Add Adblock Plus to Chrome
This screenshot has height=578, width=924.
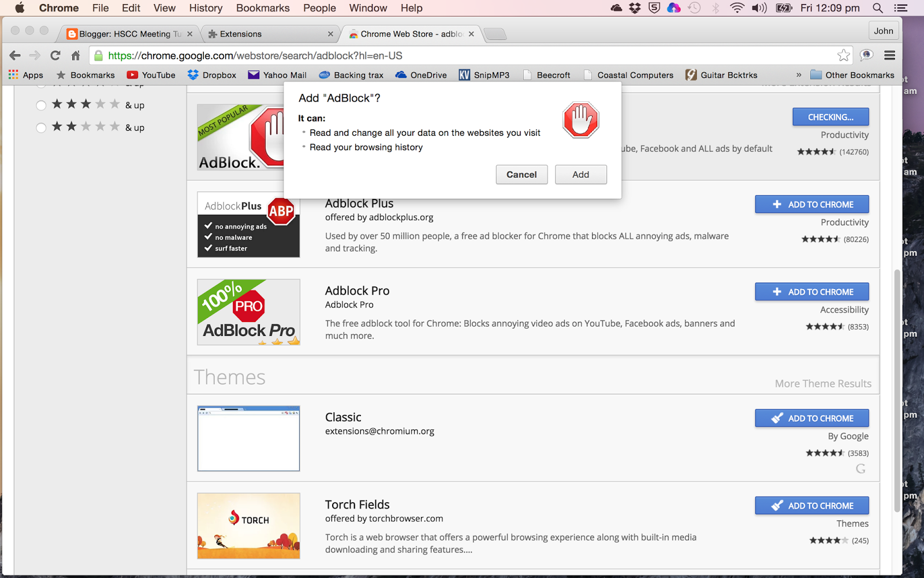pos(812,204)
